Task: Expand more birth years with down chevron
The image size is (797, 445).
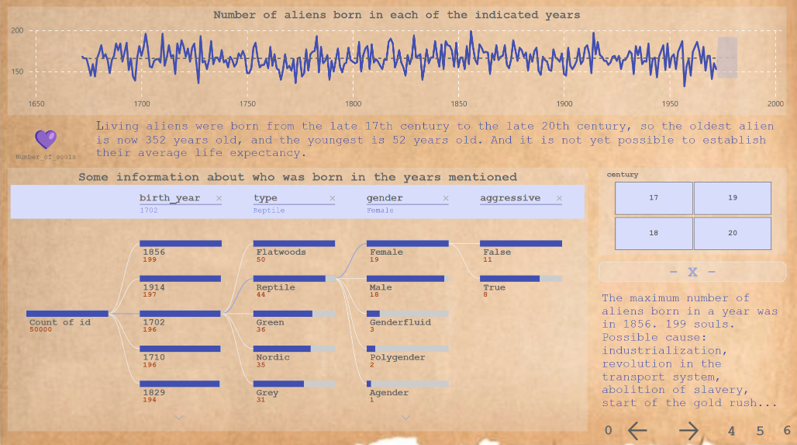Action: (179, 418)
